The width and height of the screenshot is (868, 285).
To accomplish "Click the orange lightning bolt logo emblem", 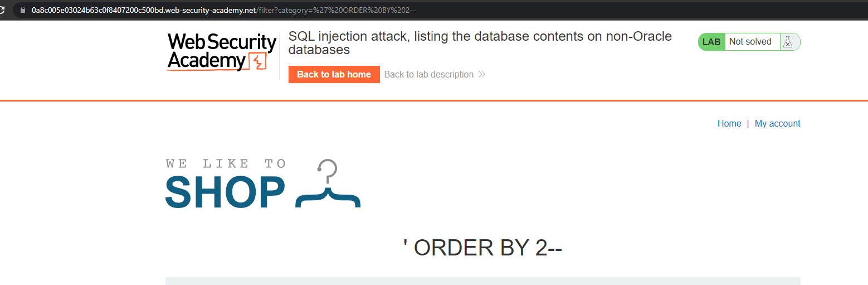I will tap(257, 61).
